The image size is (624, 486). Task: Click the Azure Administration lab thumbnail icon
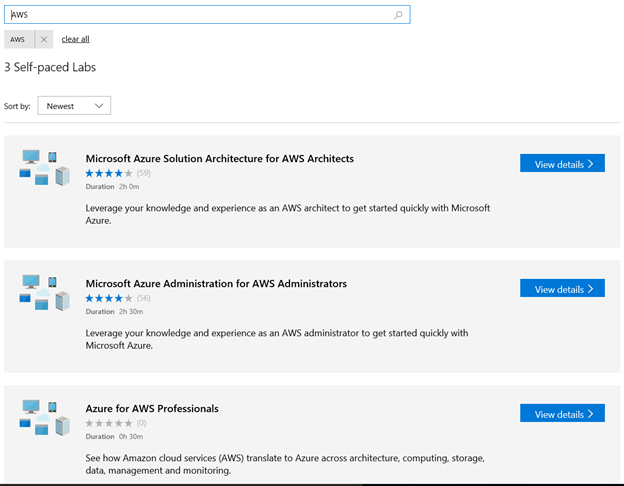[45, 293]
